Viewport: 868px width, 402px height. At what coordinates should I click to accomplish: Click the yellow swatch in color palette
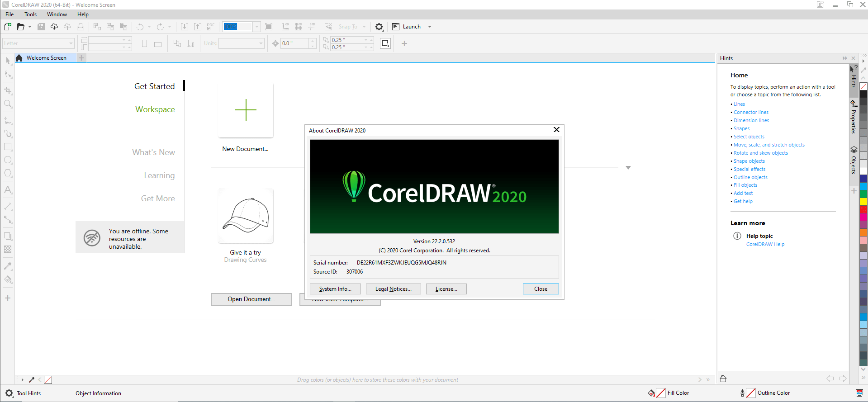click(863, 201)
